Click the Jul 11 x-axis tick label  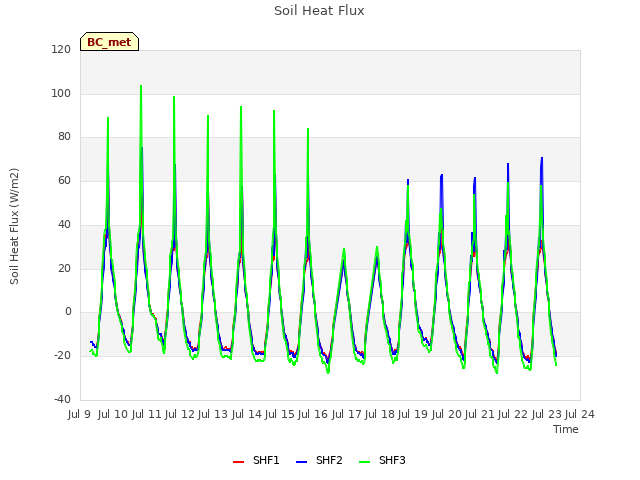coord(146,414)
